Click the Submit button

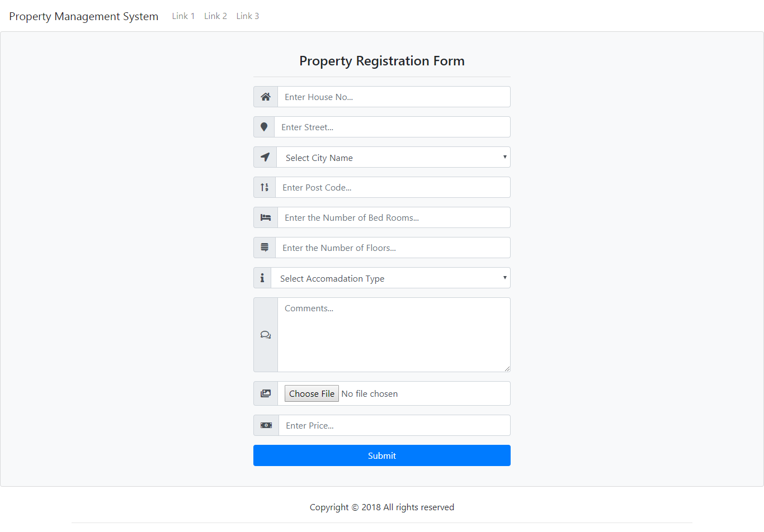(382, 455)
